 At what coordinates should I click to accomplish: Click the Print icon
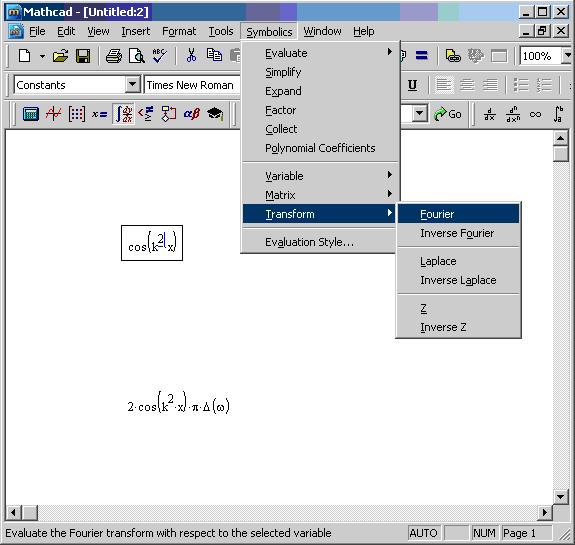click(114, 56)
